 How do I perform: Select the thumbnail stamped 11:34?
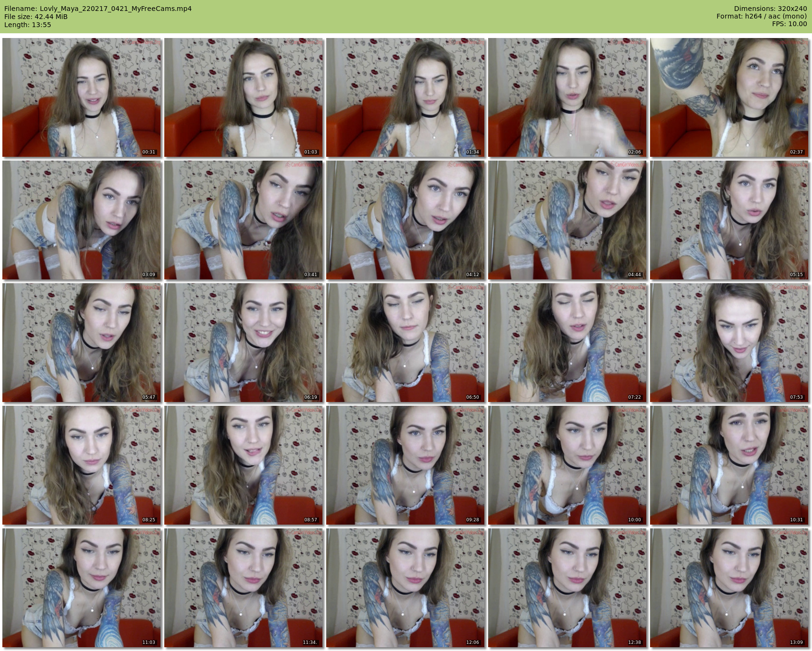click(x=244, y=588)
